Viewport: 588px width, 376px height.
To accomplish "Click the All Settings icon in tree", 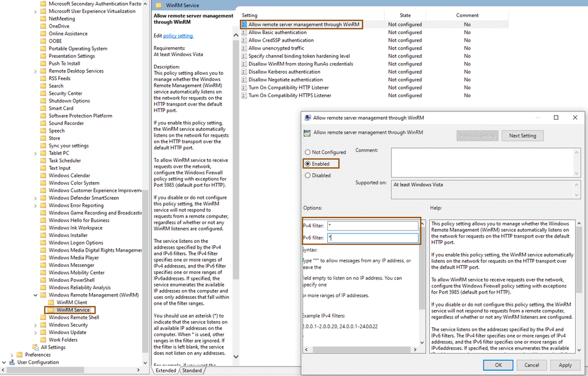I will (x=36, y=347).
